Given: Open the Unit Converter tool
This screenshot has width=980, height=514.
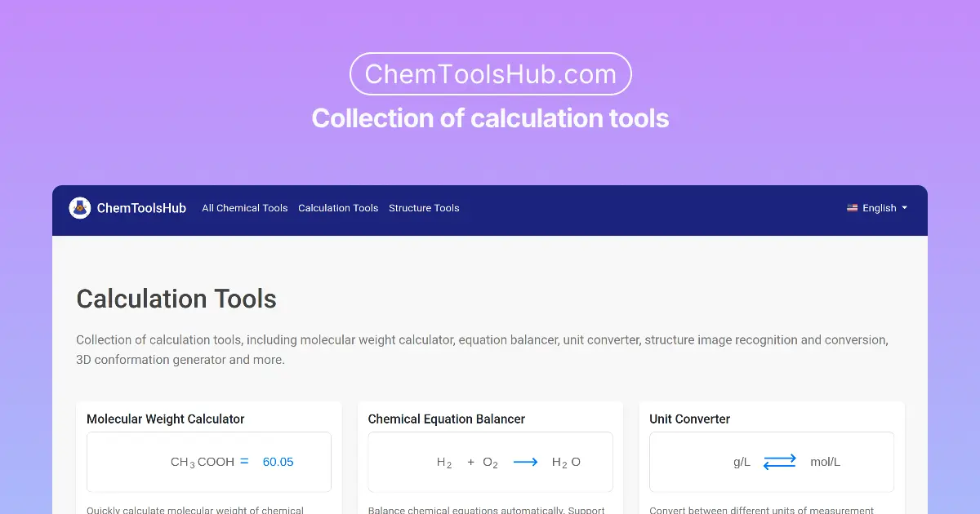Looking at the screenshot, I should click(690, 419).
